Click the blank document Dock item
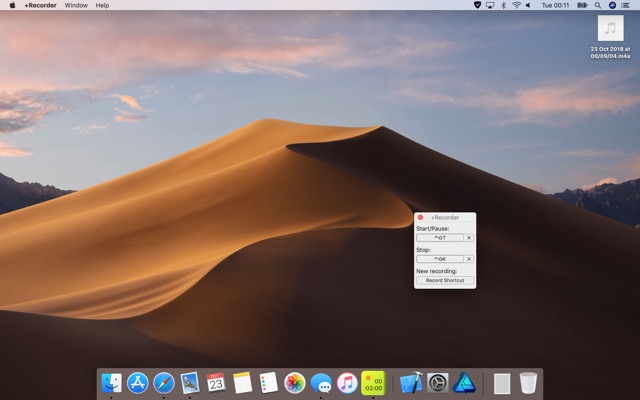This screenshot has width=640, height=400. click(x=502, y=384)
